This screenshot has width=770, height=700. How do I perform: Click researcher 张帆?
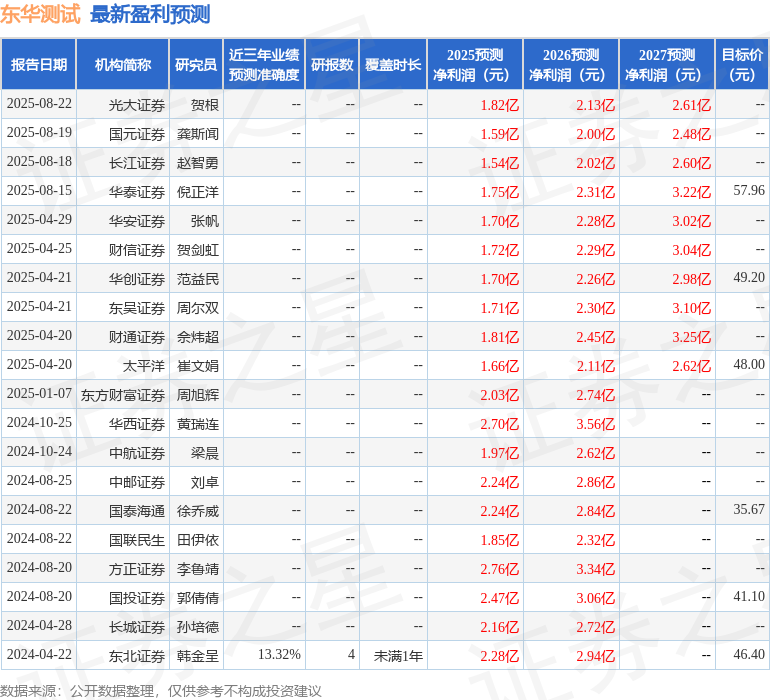(205, 221)
